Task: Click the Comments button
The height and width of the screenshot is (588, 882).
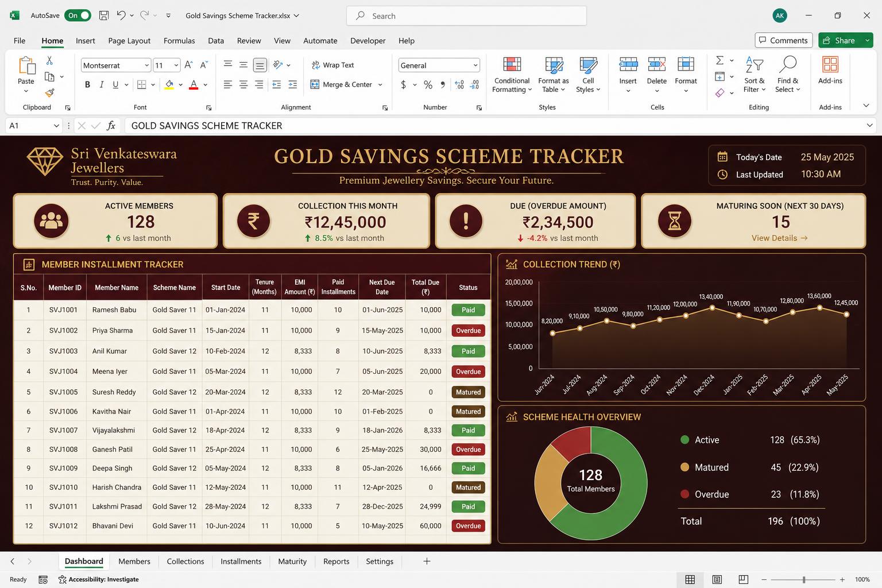Action: click(783, 40)
